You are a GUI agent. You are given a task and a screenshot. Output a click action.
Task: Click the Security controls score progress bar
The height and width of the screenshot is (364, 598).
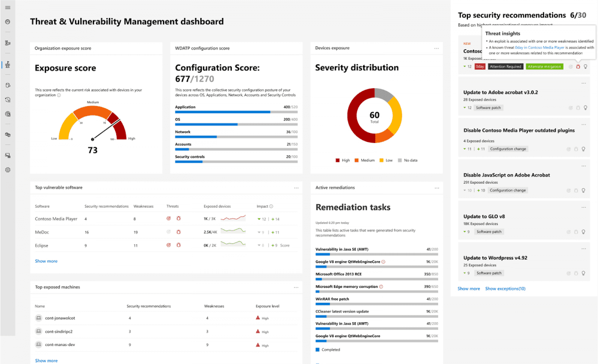point(236,161)
